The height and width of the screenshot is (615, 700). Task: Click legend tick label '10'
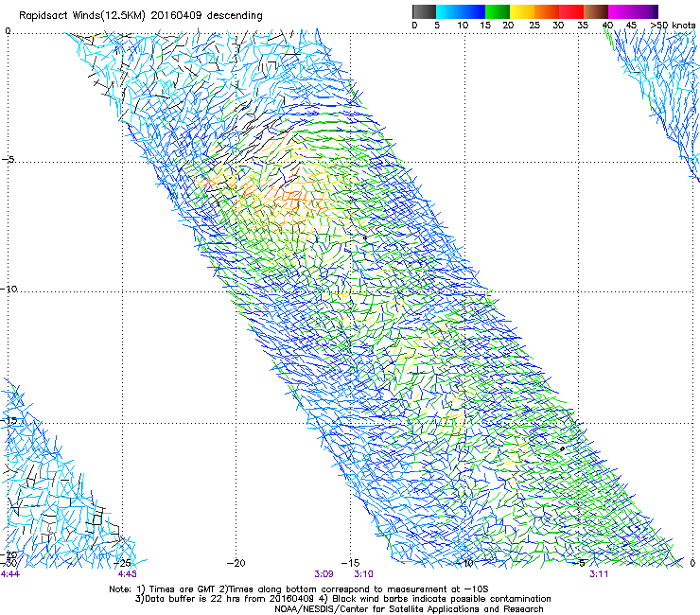tap(463, 26)
